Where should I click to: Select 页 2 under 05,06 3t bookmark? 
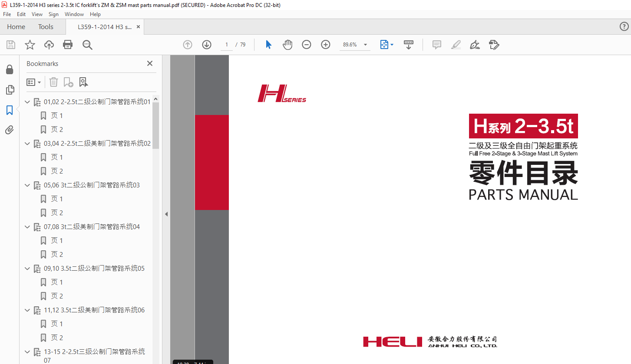click(x=57, y=213)
